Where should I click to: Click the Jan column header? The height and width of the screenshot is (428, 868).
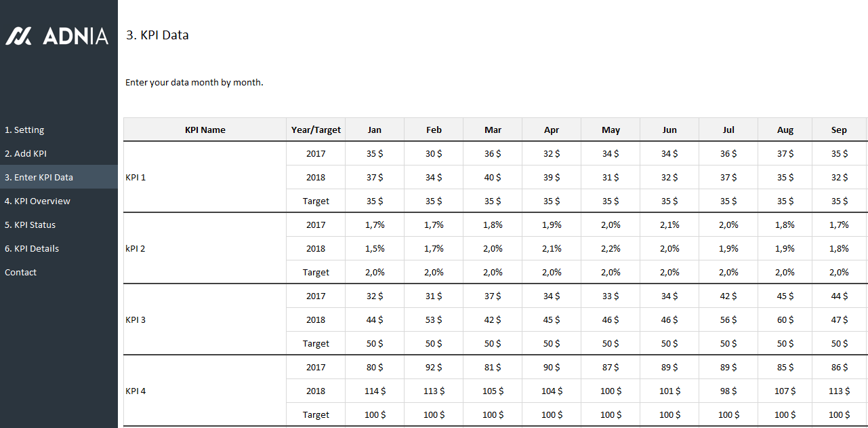point(375,130)
